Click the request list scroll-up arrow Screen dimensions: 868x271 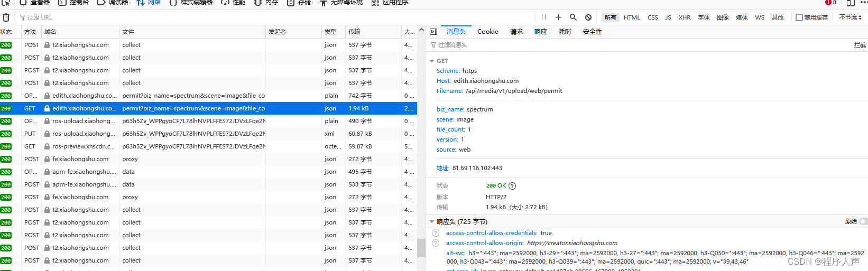[x=421, y=30]
